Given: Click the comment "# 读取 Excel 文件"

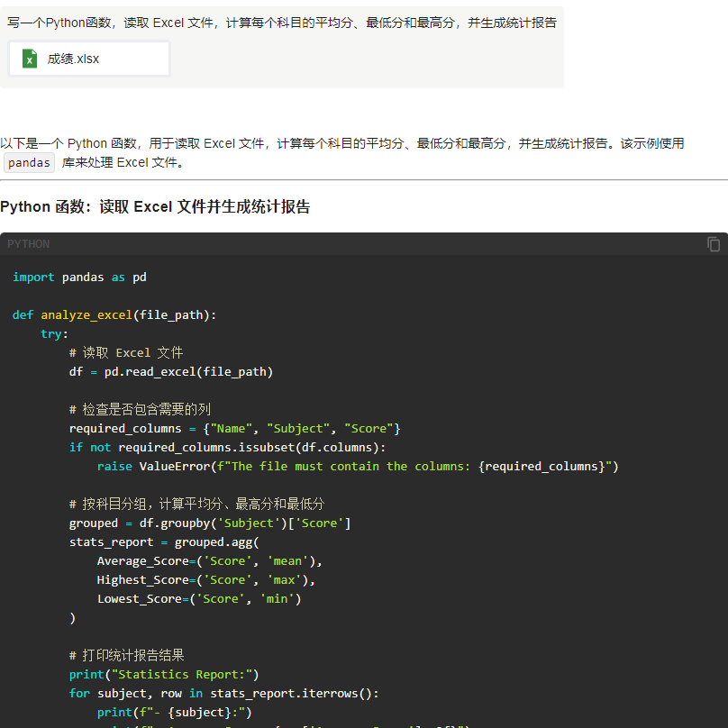Looking at the screenshot, I should point(126,353).
